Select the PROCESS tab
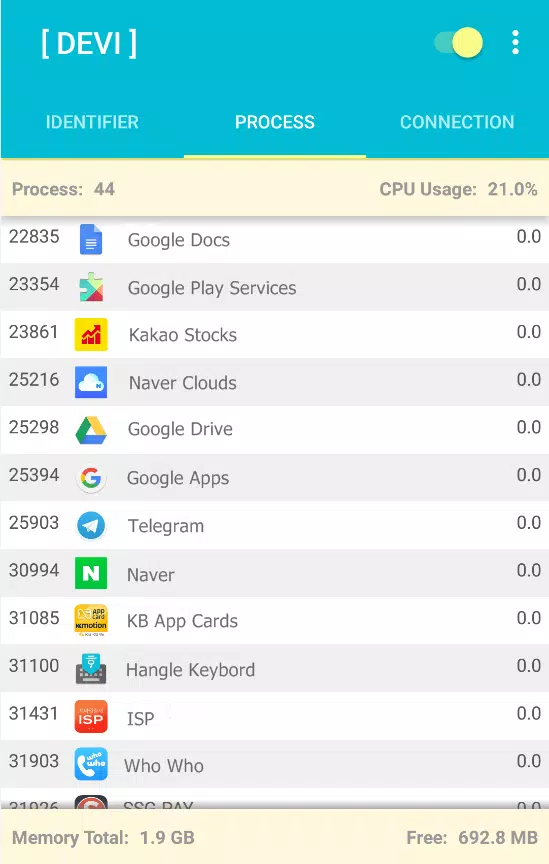The height and width of the screenshot is (864, 549). [274, 122]
